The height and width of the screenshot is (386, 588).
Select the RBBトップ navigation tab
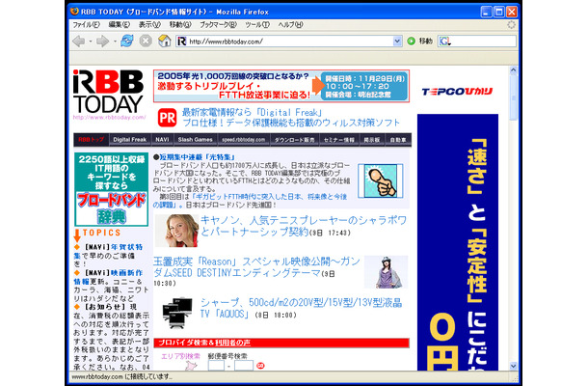coord(92,140)
